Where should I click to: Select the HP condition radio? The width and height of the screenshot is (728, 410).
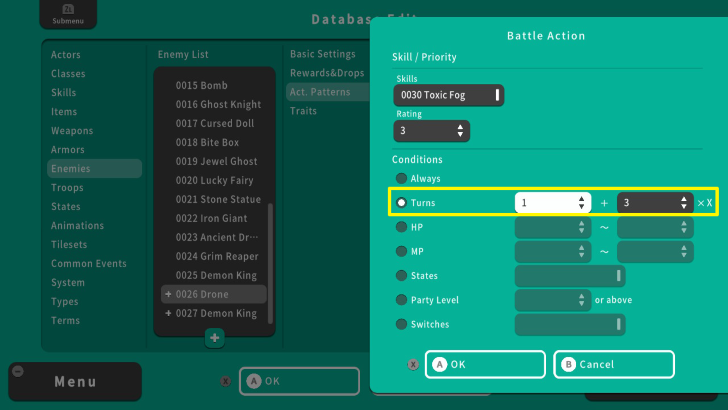(x=401, y=227)
